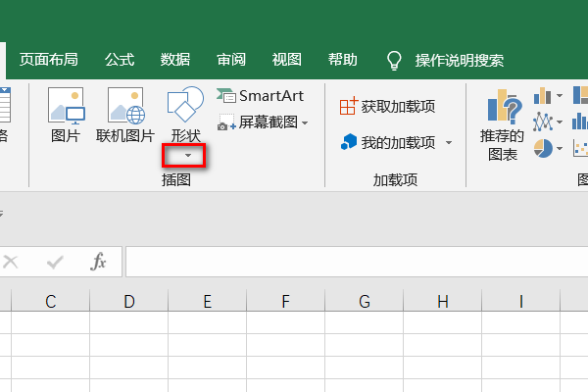Insert a pie or doughnut chart
588x392 pixels.
(x=543, y=148)
